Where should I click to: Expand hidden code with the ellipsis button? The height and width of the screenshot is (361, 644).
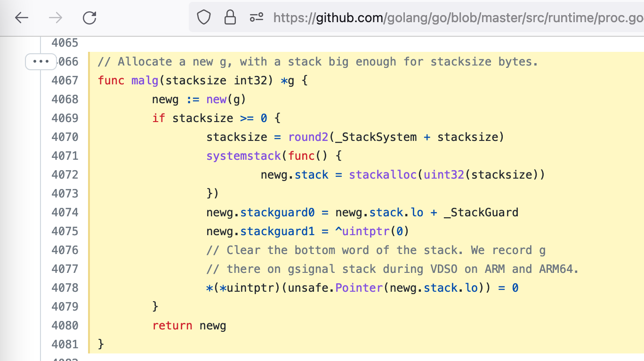pyautogui.click(x=40, y=61)
